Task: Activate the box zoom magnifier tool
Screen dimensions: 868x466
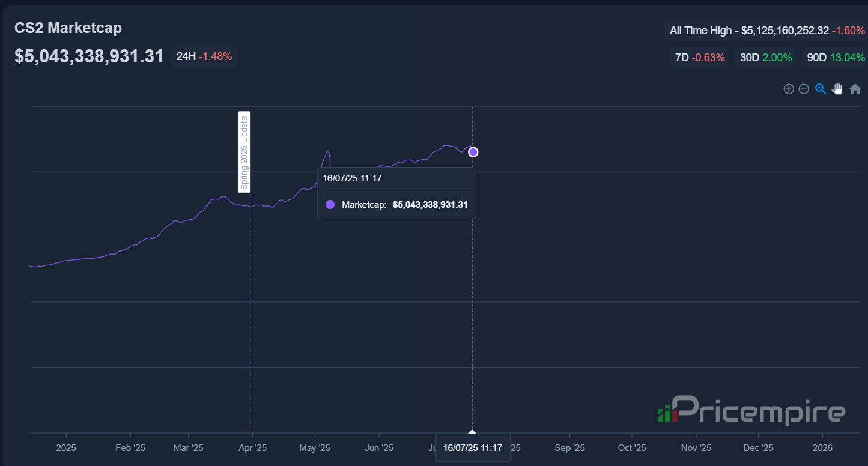Action: (x=821, y=88)
